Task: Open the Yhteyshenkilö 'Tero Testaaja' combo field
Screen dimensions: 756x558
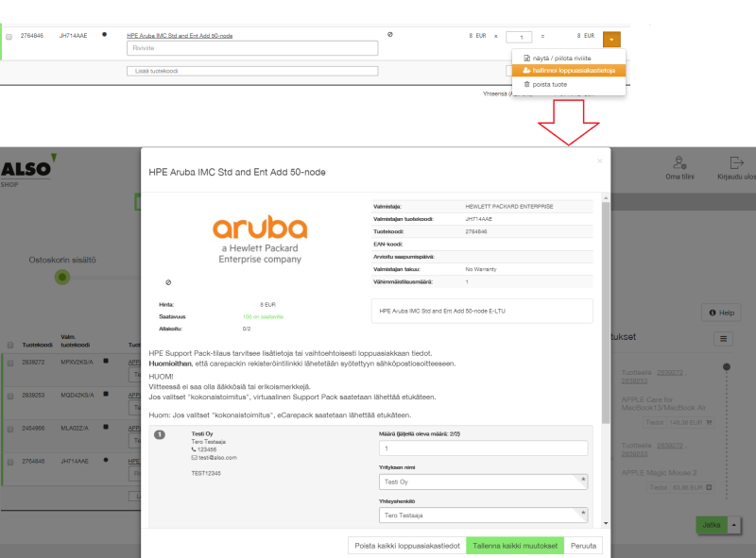Action: 483,516
